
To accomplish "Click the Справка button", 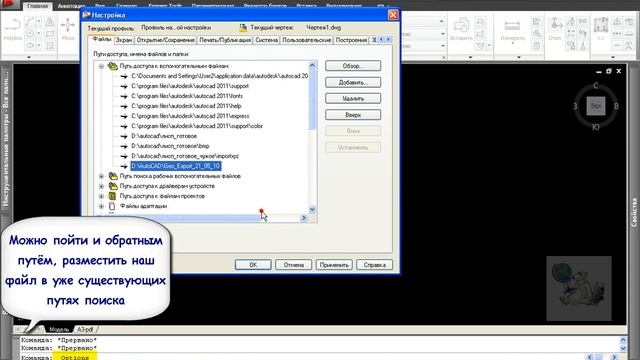I will point(374,264).
